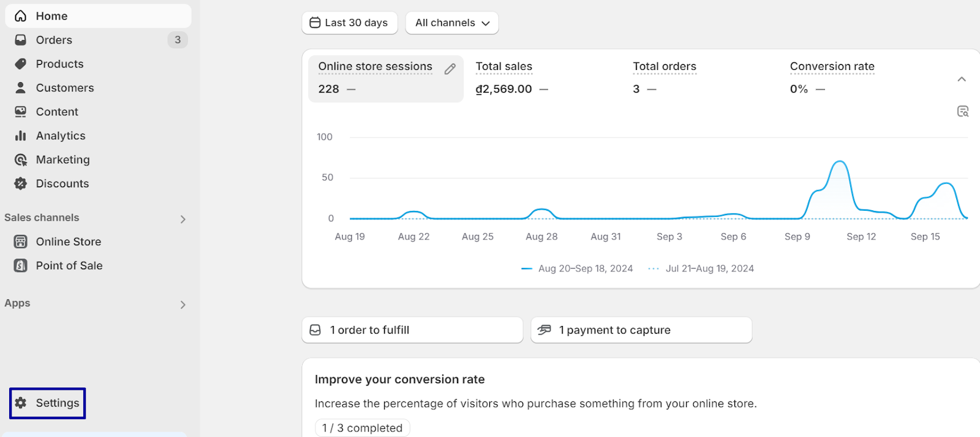Viewport: 980px width, 437px height.
Task: Click the Orders count badge 3
Action: click(x=178, y=40)
